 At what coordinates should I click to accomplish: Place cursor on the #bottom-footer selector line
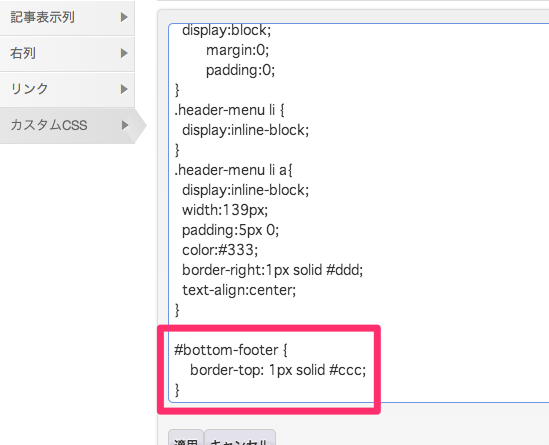pos(231,350)
